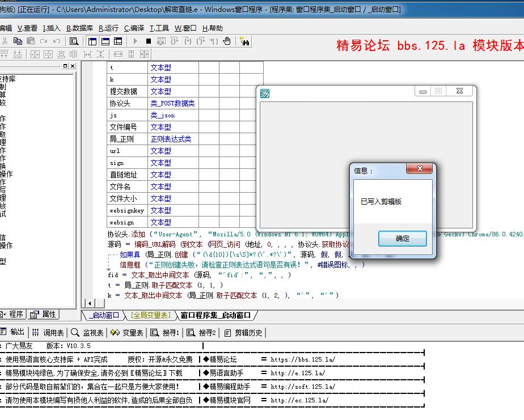This screenshot has height=420, width=524.
Task: Click the horizontal spacing icon
Action: pyautogui.click(x=87, y=54)
